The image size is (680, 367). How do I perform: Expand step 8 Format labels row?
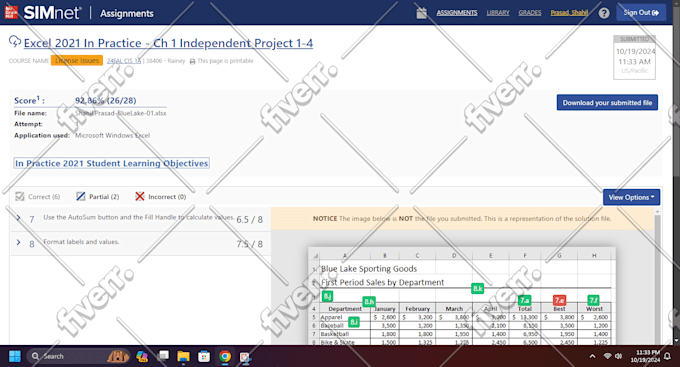(x=18, y=242)
